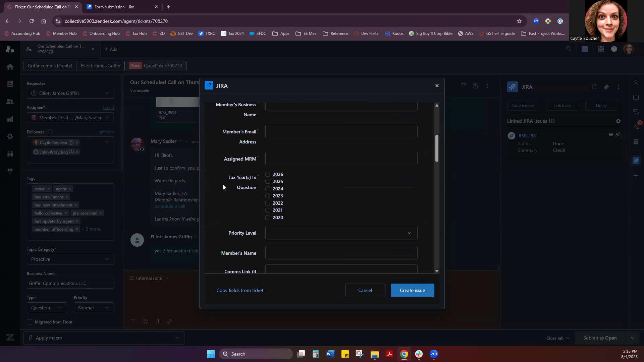The width and height of the screenshot is (644, 362).
Task: Click the unlink icon for BSR-1981
Action: click(618, 135)
